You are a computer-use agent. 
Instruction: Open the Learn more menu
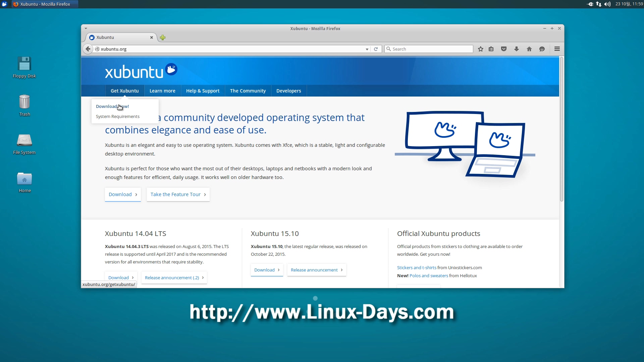pos(162,91)
